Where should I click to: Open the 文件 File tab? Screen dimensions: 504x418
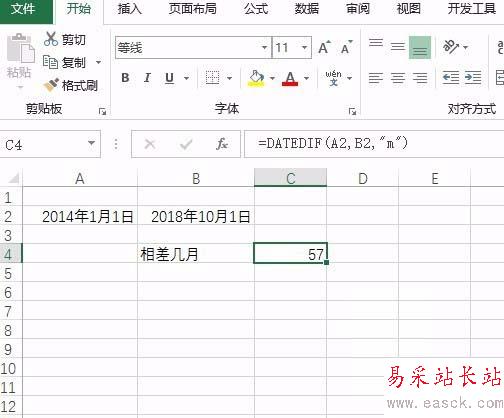[26, 12]
